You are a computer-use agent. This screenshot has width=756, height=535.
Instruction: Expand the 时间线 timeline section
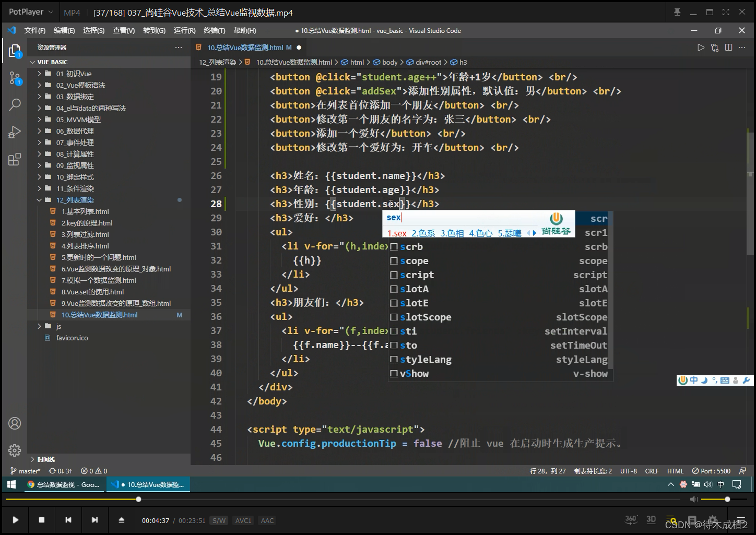pyautogui.click(x=46, y=459)
